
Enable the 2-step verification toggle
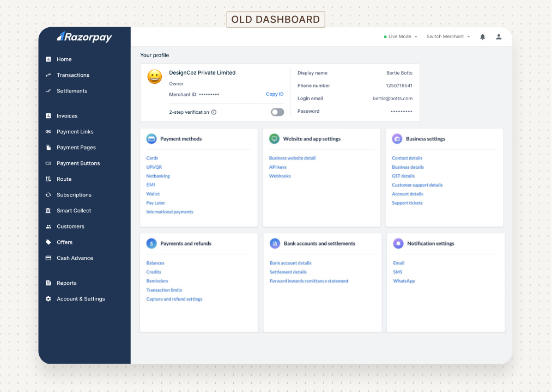pos(277,112)
